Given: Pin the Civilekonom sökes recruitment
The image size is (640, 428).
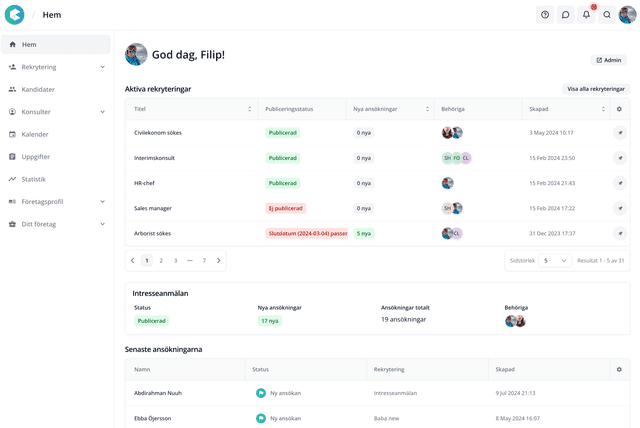Looking at the screenshot, I should 619,132.
